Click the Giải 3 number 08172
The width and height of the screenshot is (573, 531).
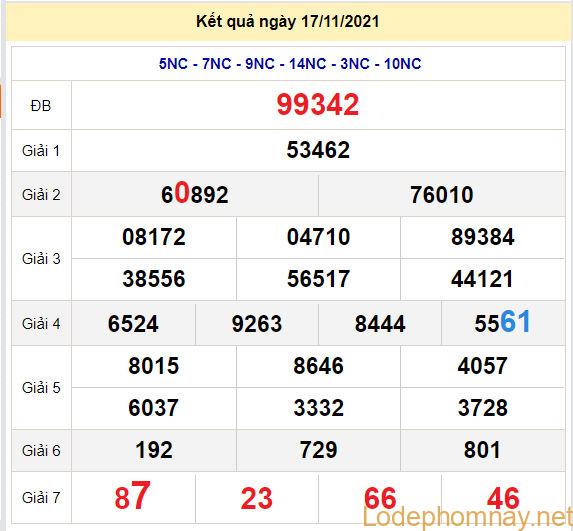click(154, 237)
